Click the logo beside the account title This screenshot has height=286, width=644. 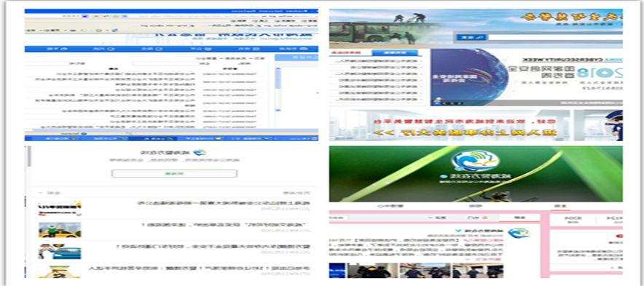point(199,153)
